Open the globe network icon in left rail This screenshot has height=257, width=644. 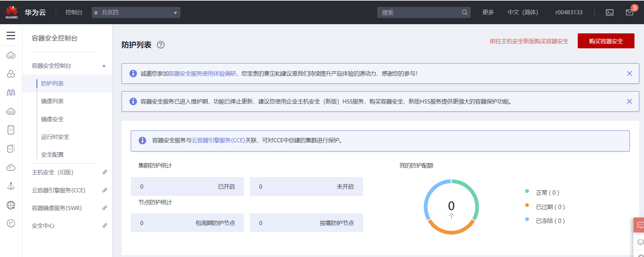(x=11, y=205)
